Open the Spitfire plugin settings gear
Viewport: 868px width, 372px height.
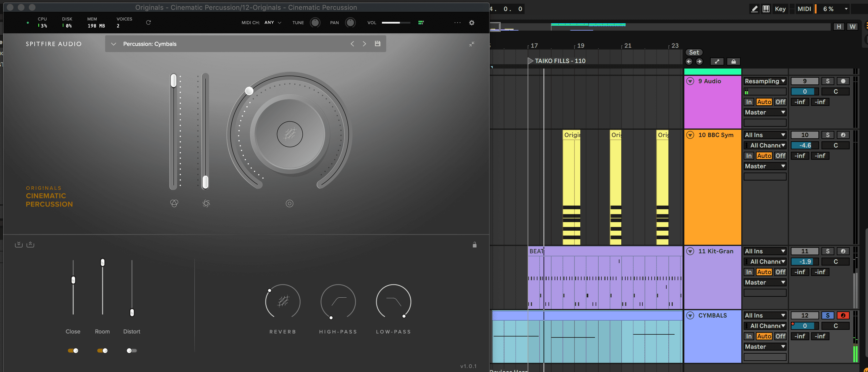click(471, 23)
